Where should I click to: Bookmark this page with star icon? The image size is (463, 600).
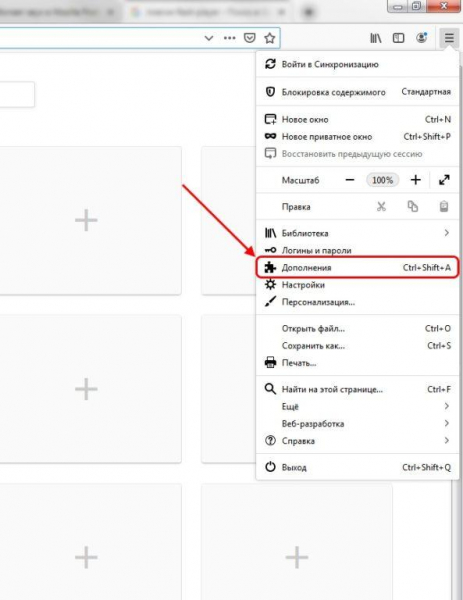[x=270, y=38]
